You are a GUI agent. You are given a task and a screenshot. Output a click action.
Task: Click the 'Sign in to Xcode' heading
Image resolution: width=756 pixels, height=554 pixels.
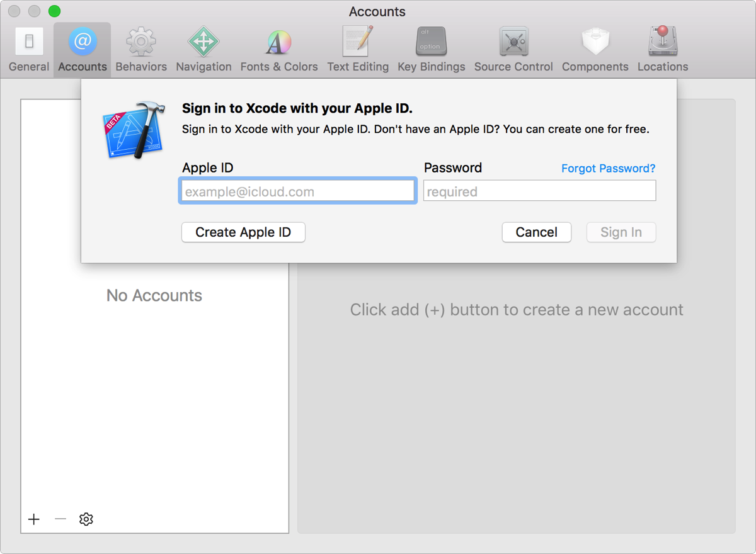tap(297, 108)
